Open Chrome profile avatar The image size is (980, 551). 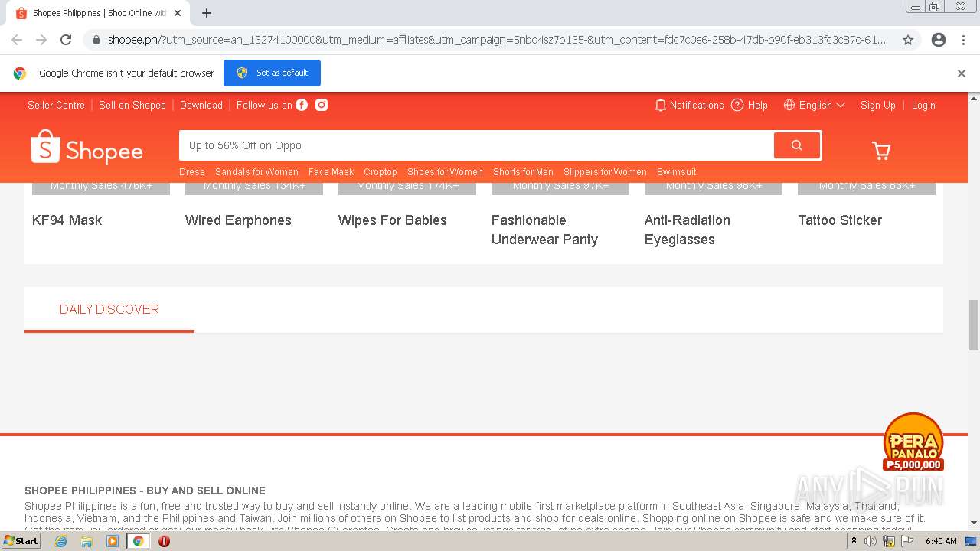939,40
